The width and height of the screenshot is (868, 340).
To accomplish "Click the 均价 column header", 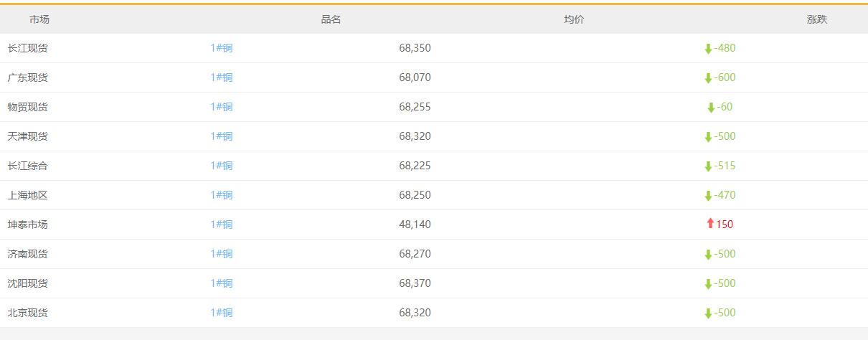I will pyautogui.click(x=574, y=19).
